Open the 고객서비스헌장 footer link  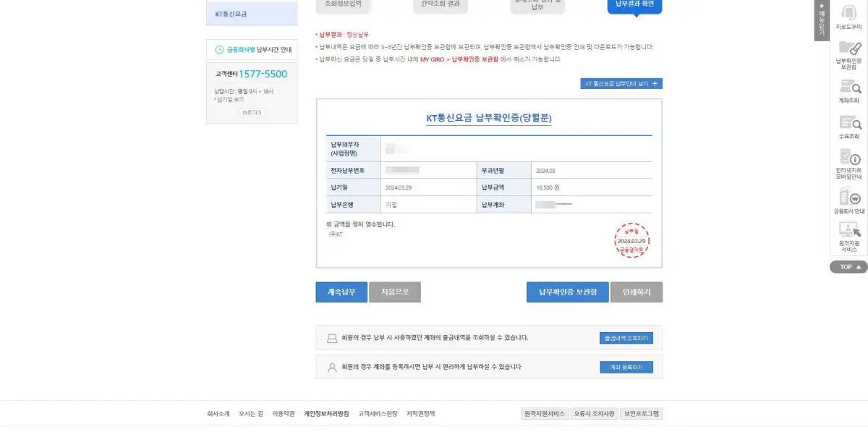[378, 414]
